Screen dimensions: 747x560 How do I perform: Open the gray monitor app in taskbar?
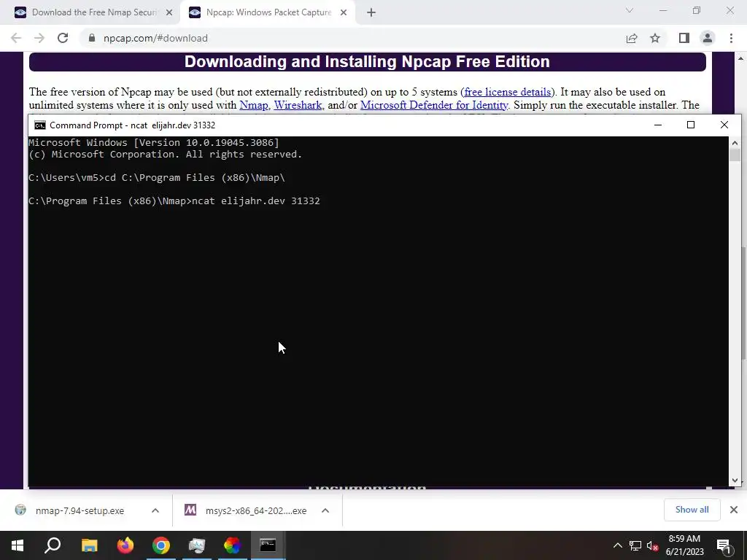(x=197, y=545)
